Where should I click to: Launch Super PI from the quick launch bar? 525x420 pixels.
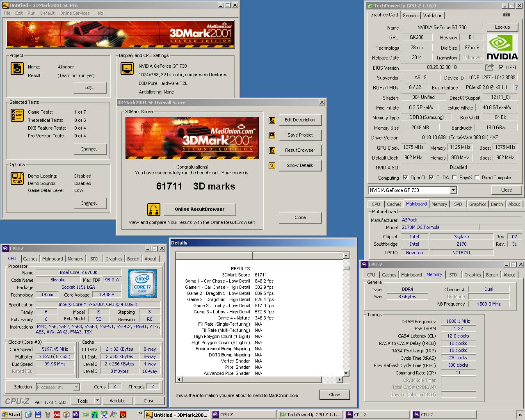click(x=104, y=415)
